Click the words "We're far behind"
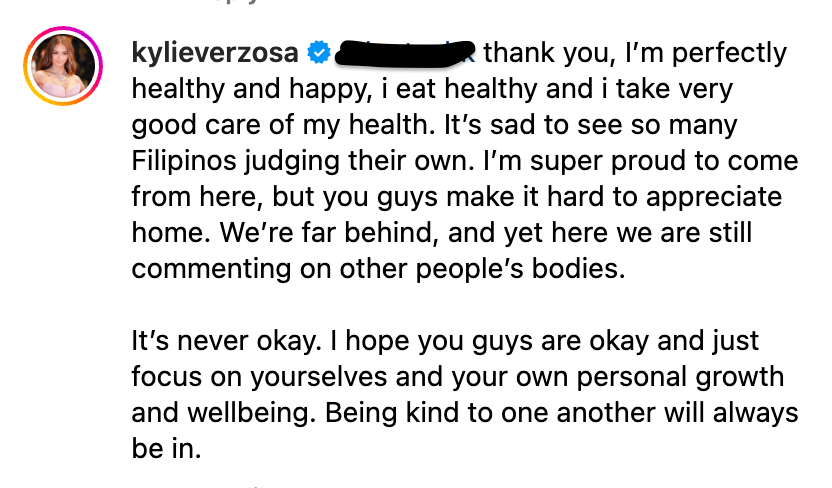The width and height of the screenshot is (832, 488). tap(330, 233)
